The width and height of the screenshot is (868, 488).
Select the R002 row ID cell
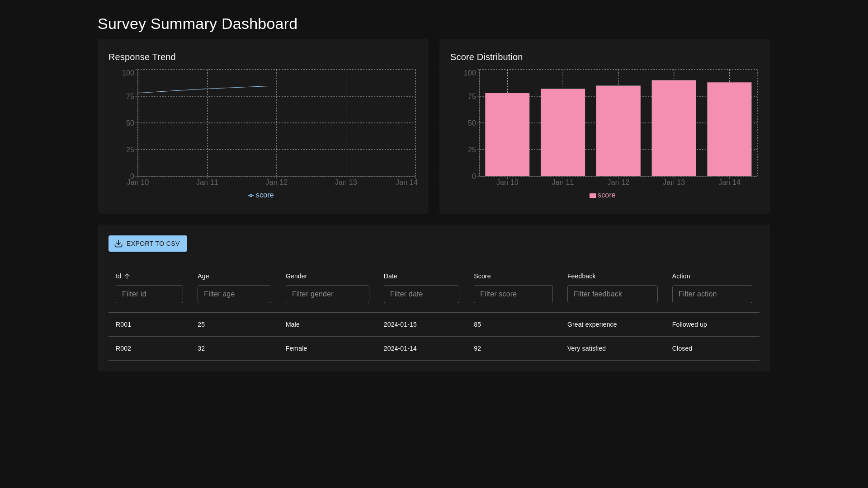123,348
